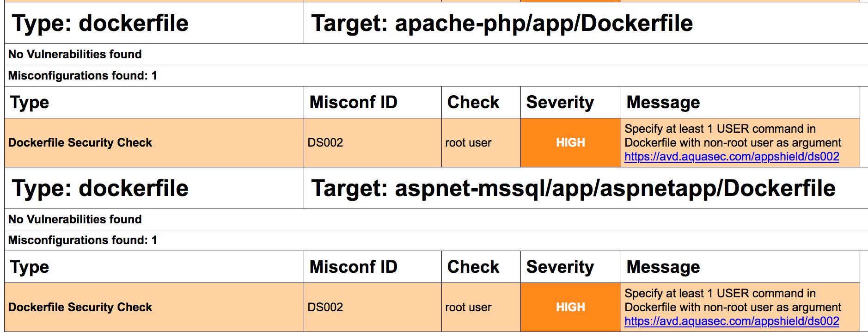This screenshot has height=332, width=868.
Task: Click 'No Vulnerabilities found' under aspnet-mssql
Action: click(x=75, y=219)
